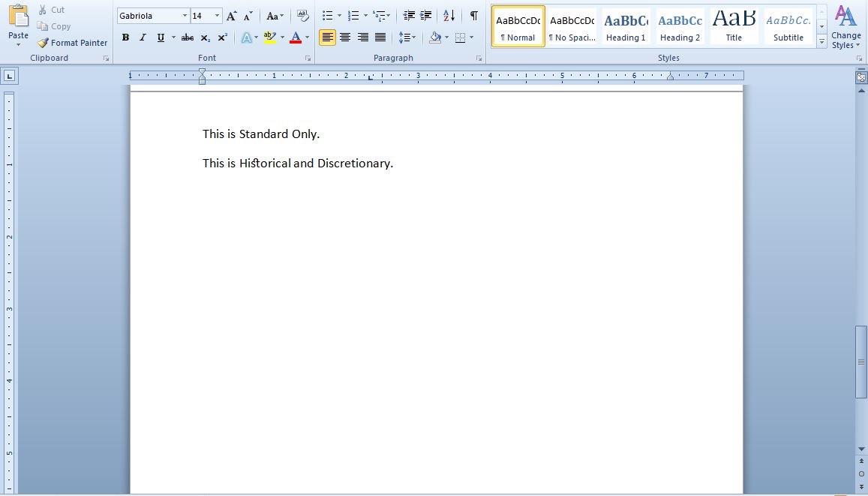This screenshot has width=868, height=496.
Task: Select the No Spacing style
Action: pyautogui.click(x=572, y=25)
